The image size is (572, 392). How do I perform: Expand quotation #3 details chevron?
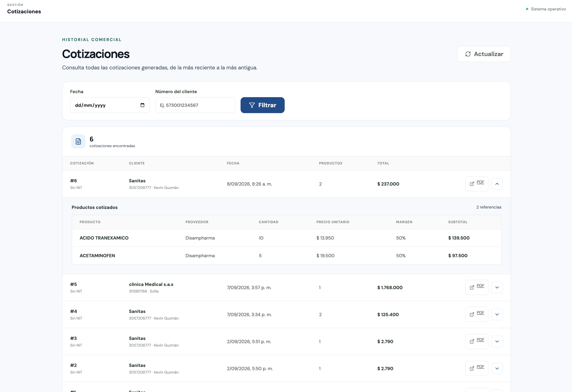497,341
